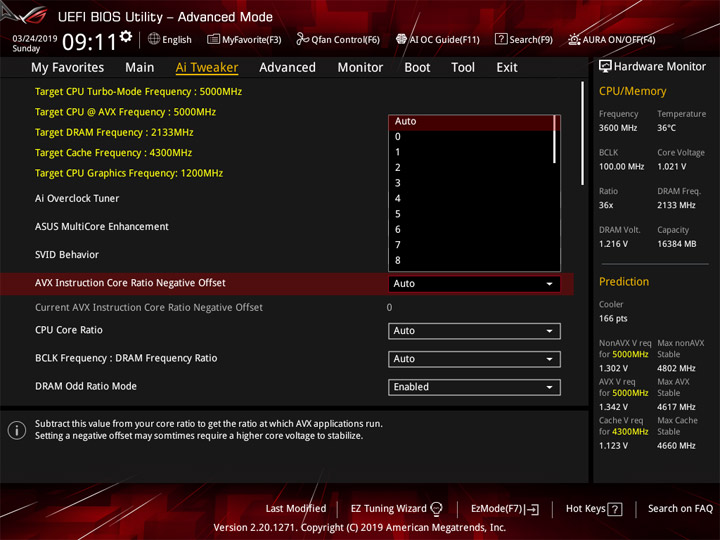720x540 pixels.
Task: Click Target CPU Turbo-Mode Frequency text
Action: click(138, 91)
